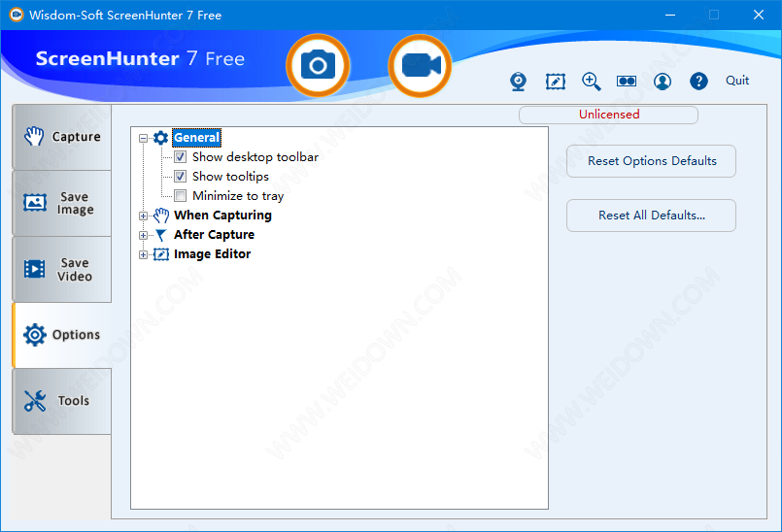Click the Unlicensed status label
Image resolution: width=782 pixels, height=532 pixels.
coord(608,115)
